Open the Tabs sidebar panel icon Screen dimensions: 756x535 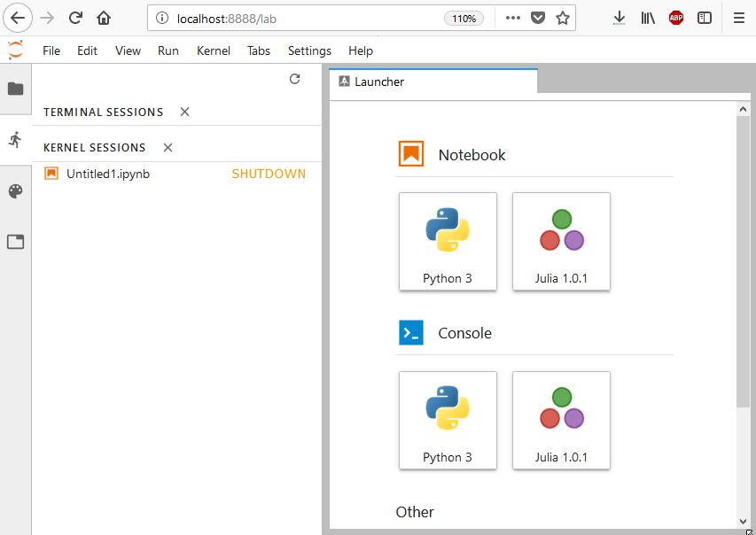point(15,242)
